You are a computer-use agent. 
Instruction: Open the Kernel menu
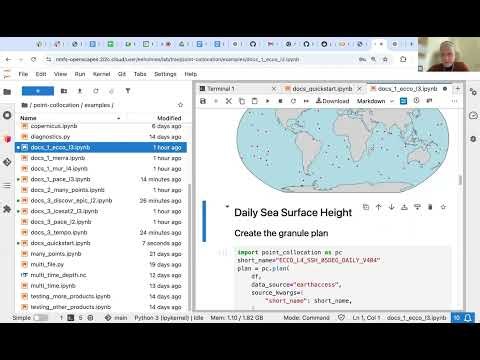101,74
